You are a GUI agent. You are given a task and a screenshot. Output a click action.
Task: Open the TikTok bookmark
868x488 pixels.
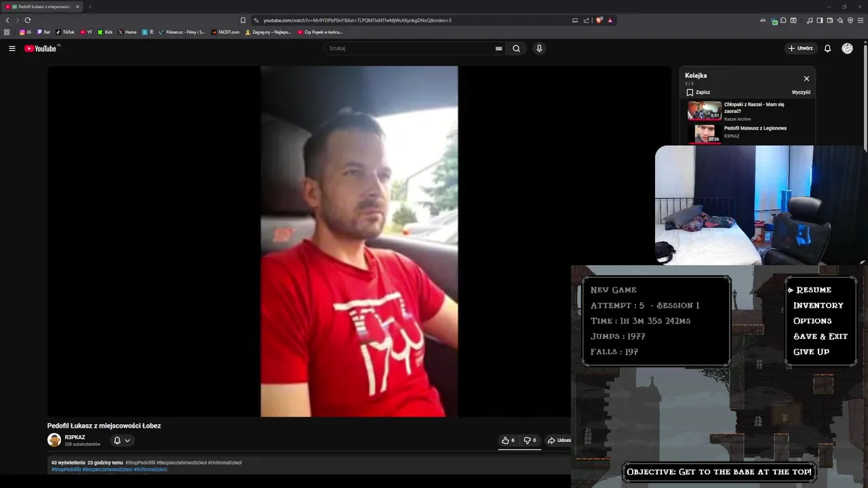tap(65, 32)
